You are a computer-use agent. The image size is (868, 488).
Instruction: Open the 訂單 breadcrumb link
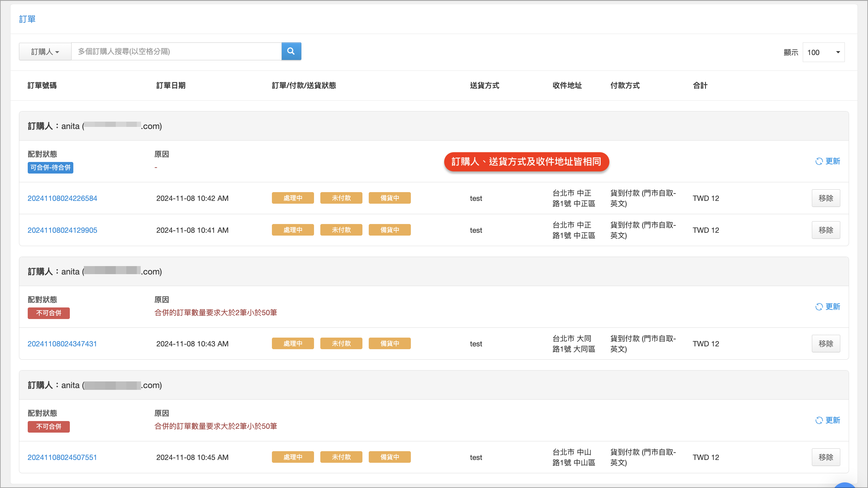click(x=27, y=19)
